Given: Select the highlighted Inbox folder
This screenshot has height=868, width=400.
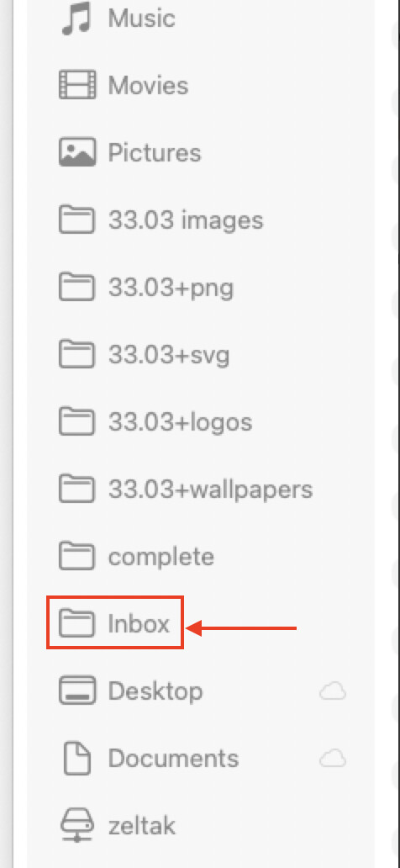Looking at the screenshot, I should point(115,622).
